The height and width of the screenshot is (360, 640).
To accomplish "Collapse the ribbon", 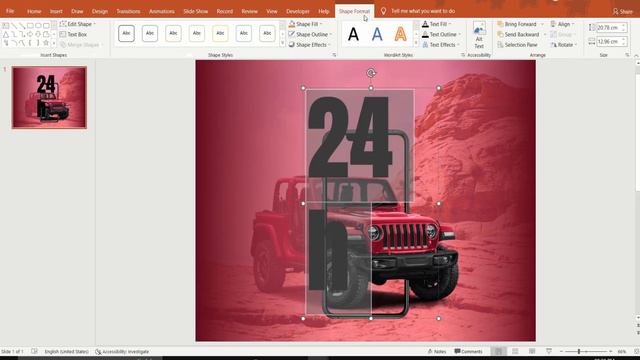I will (636, 55).
